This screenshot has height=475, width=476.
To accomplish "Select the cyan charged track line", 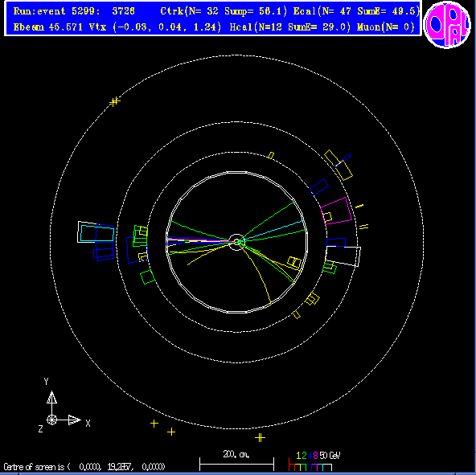I will [272, 231].
